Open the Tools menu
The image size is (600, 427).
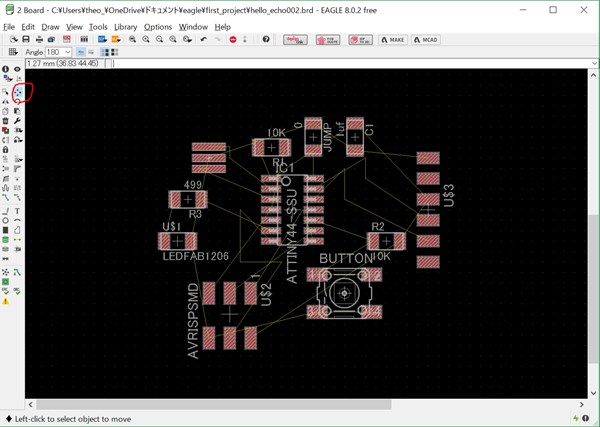pyautogui.click(x=98, y=27)
